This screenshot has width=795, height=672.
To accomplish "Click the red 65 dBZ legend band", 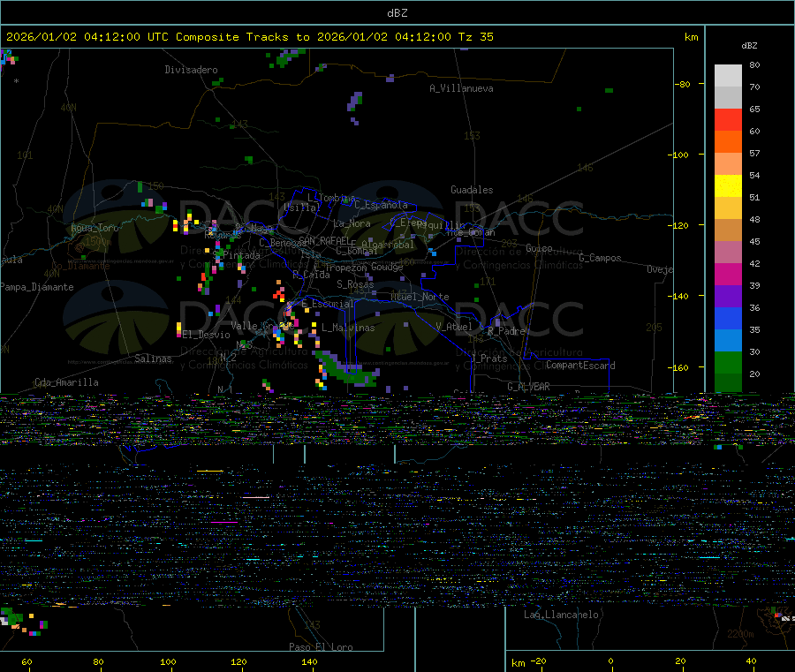I will tap(728, 119).
